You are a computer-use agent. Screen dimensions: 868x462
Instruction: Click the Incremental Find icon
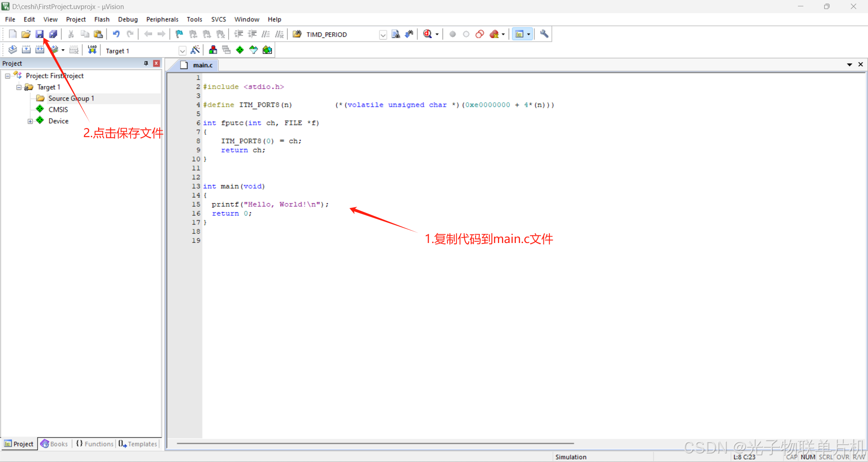click(x=409, y=34)
